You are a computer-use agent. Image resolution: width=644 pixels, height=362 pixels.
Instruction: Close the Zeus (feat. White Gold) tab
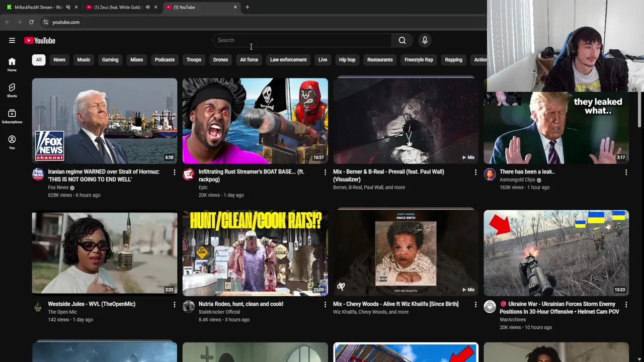coord(155,7)
